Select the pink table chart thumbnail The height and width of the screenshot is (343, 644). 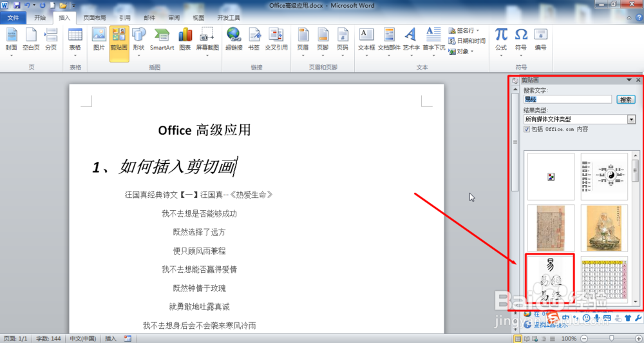pyautogui.click(x=604, y=279)
